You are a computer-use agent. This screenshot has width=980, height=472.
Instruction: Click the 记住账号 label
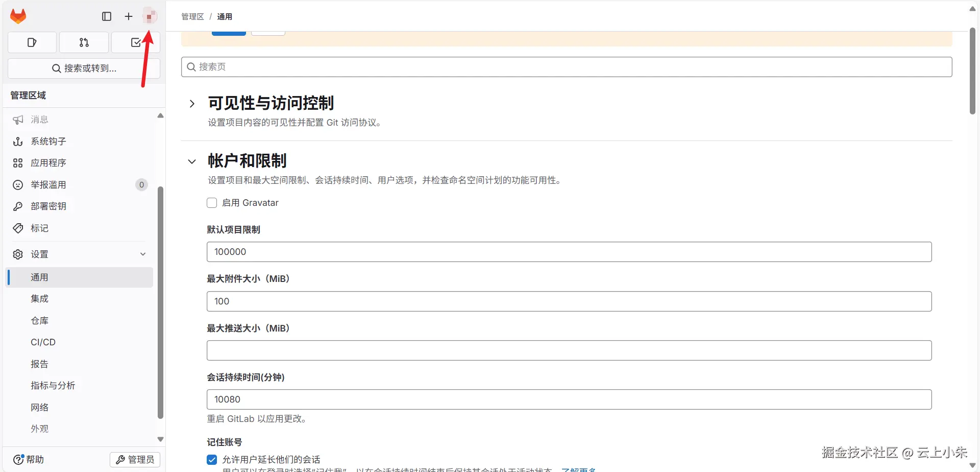point(225,442)
